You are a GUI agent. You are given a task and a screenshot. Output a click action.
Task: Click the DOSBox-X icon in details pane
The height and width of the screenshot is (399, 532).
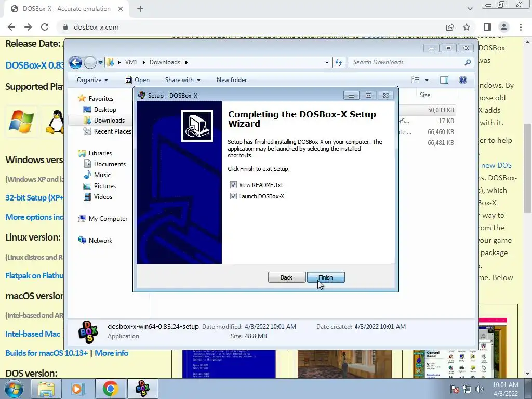click(x=88, y=332)
